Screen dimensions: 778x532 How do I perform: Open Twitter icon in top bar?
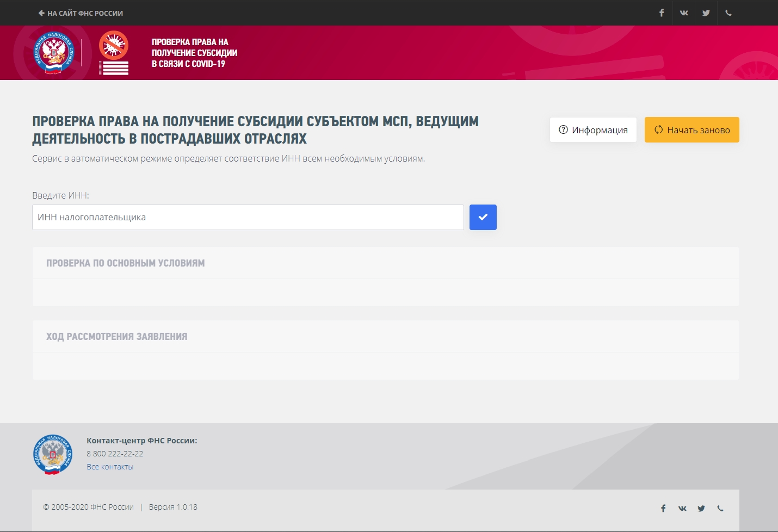pyautogui.click(x=706, y=13)
